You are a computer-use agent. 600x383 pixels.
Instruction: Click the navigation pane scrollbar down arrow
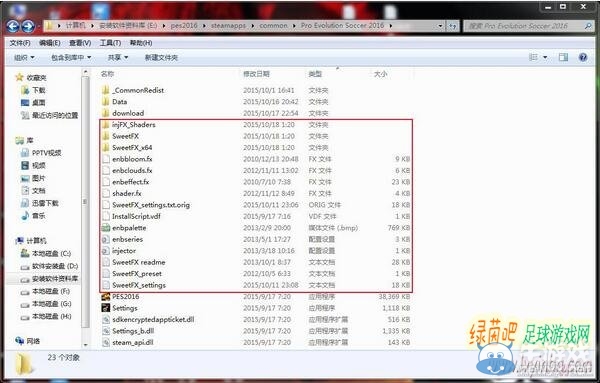tap(85, 345)
